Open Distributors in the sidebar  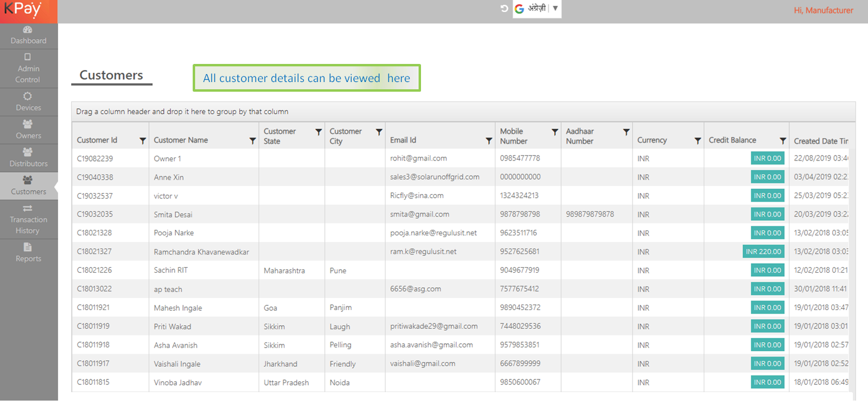tap(28, 153)
